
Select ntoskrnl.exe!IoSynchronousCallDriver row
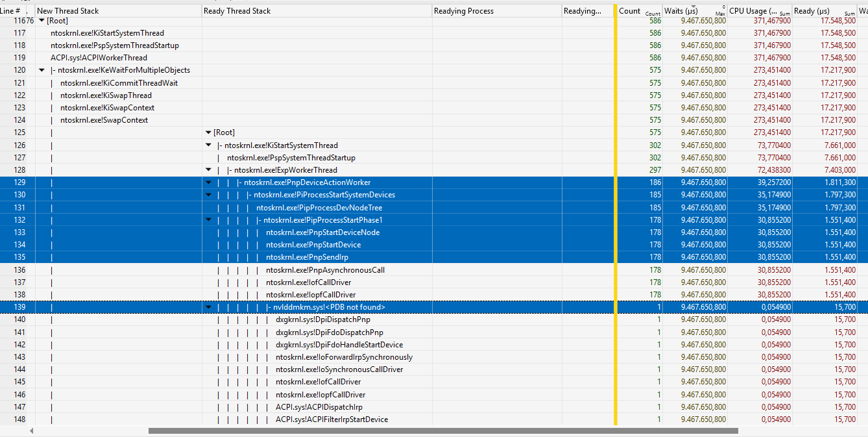tap(339, 369)
